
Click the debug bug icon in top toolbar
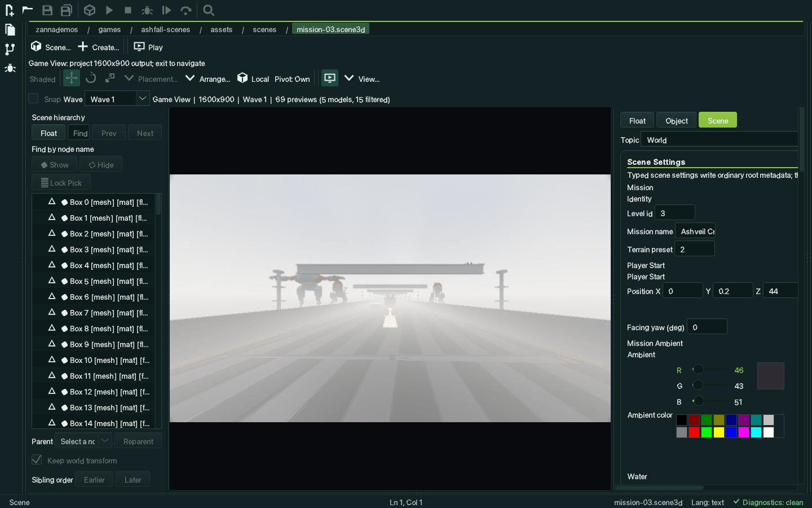(x=147, y=10)
